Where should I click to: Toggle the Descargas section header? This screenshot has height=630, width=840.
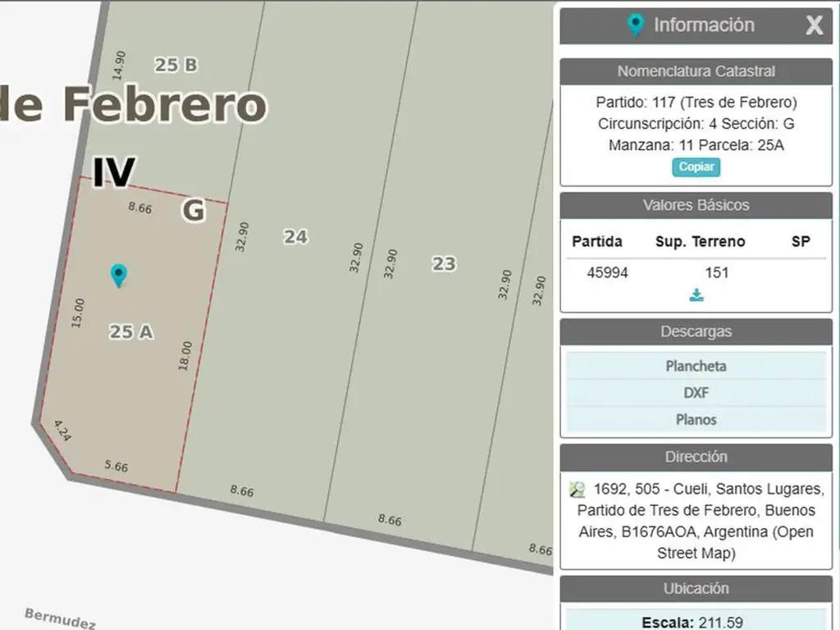[x=696, y=331]
